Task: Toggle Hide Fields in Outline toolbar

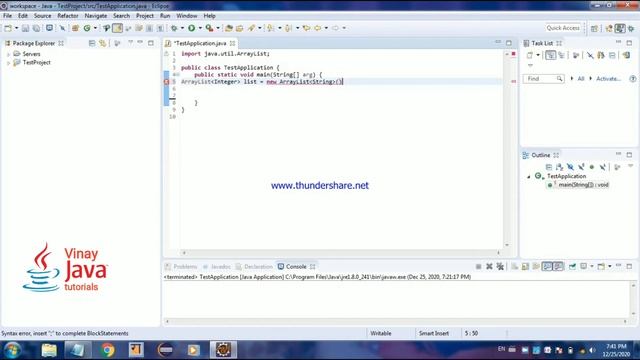Action: click(570, 167)
